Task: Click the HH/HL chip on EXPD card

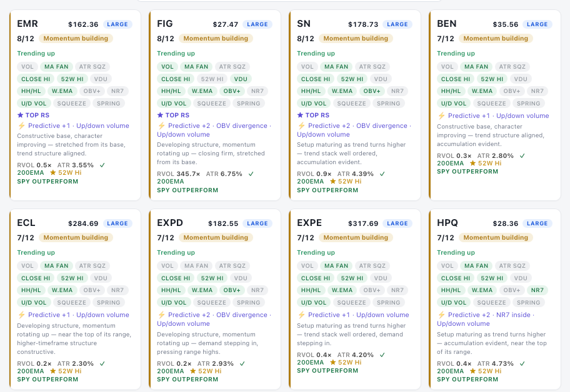Action: [x=171, y=290]
